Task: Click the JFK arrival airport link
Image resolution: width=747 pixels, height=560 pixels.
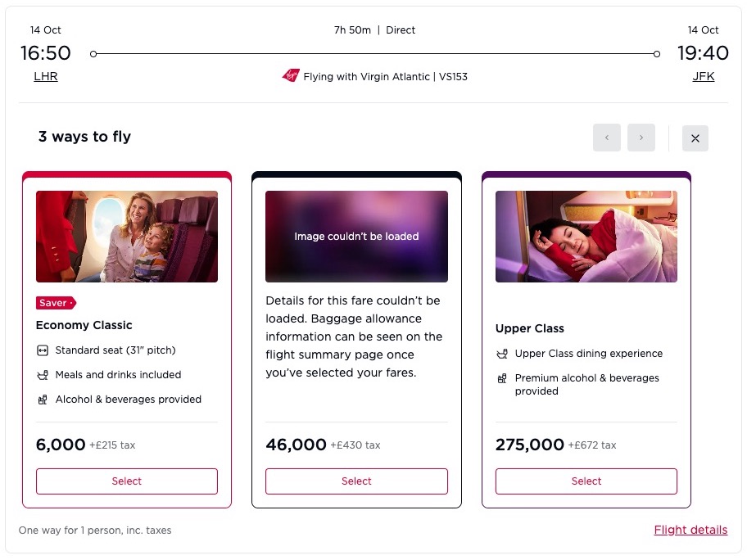Action: [703, 76]
